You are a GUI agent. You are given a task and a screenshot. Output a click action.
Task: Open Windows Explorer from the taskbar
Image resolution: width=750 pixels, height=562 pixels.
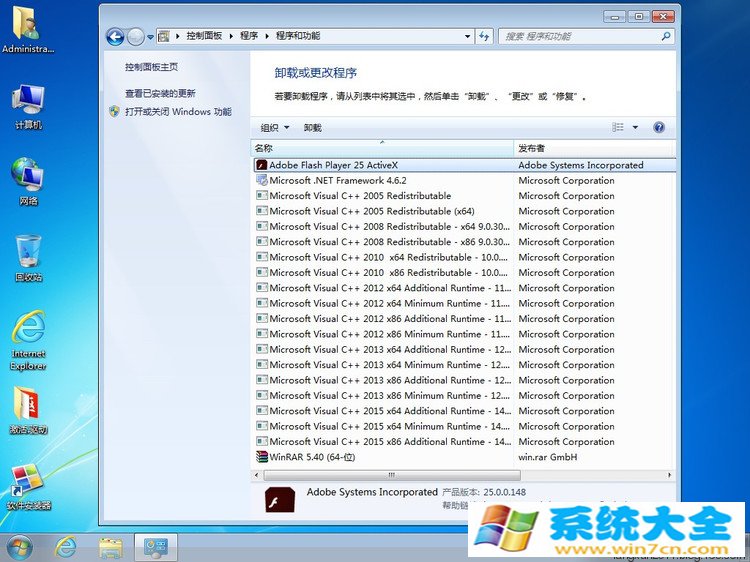point(110,548)
